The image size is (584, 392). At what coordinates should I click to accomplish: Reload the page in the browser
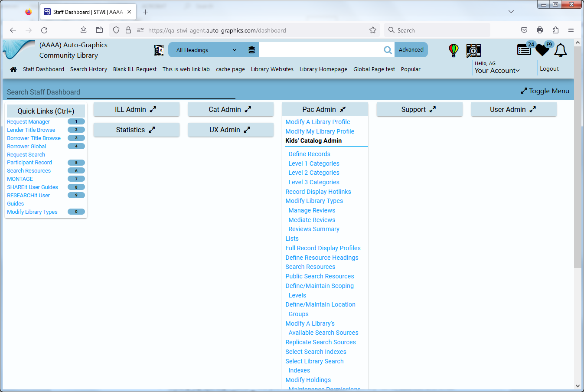(44, 30)
